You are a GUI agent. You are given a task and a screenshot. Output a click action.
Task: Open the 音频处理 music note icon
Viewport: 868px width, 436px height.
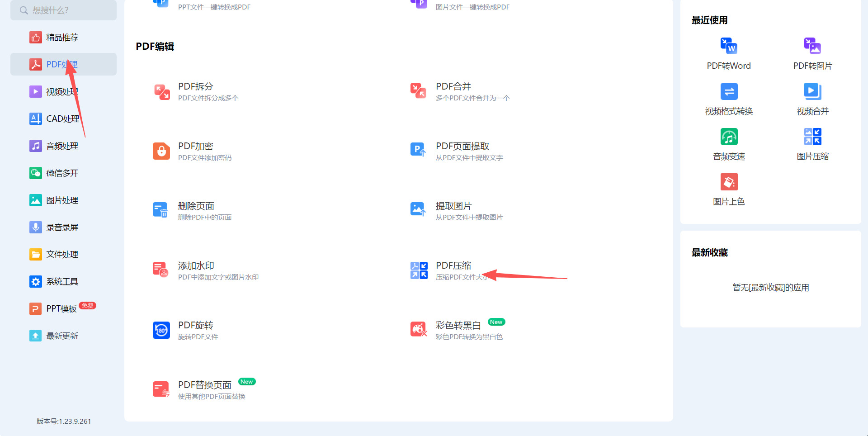pyautogui.click(x=36, y=146)
